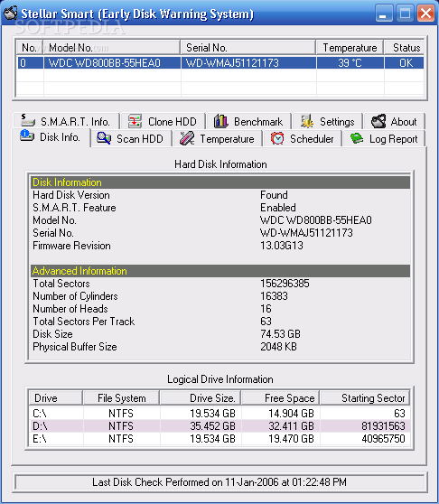The image size is (439, 504).
Task: Switch to the Disk Info. tab
Action: (51, 137)
